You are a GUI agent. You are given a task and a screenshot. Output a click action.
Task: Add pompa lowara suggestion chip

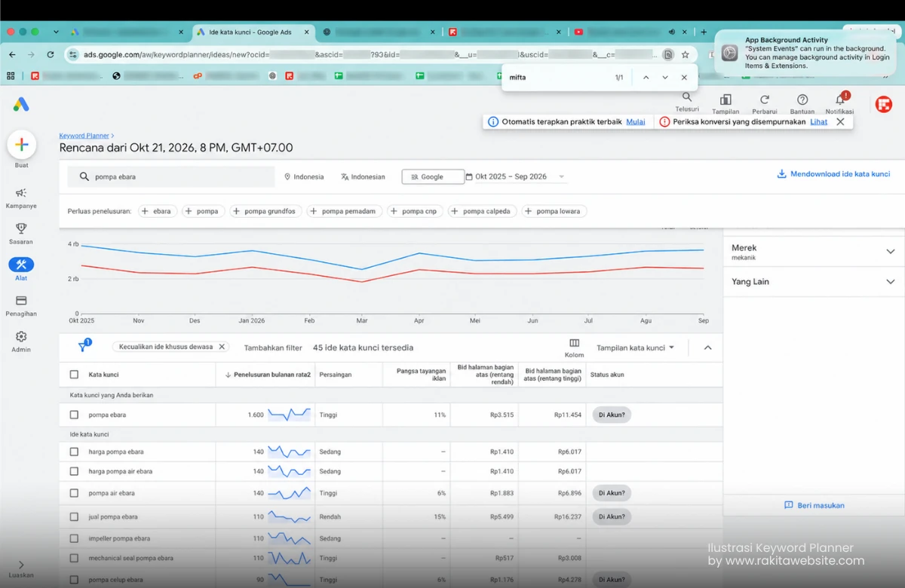pos(554,211)
